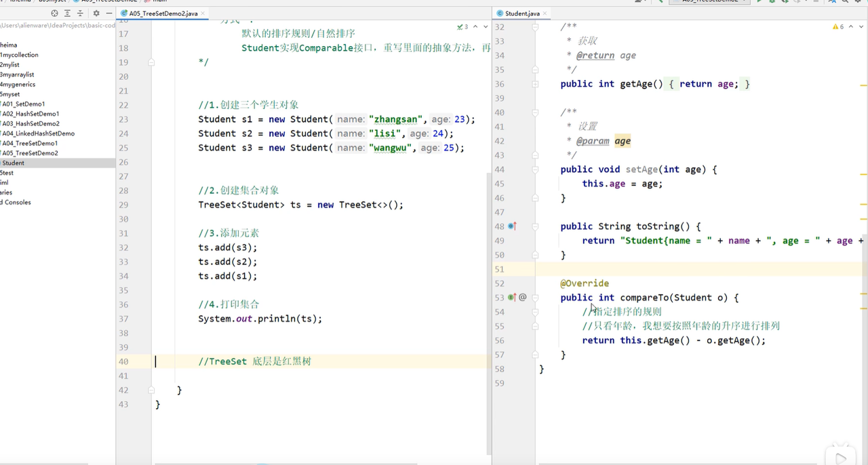Select 3myarraylist in project tree
This screenshot has height=465, width=868.
[17, 75]
